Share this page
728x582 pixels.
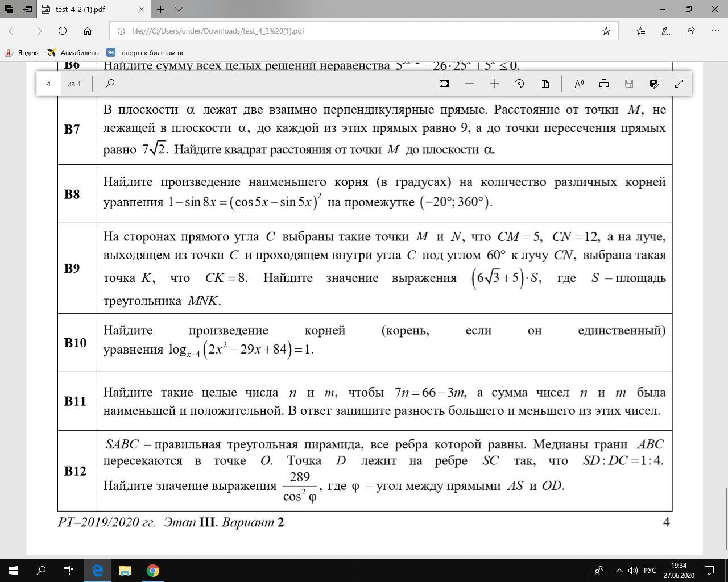pos(690,31)
